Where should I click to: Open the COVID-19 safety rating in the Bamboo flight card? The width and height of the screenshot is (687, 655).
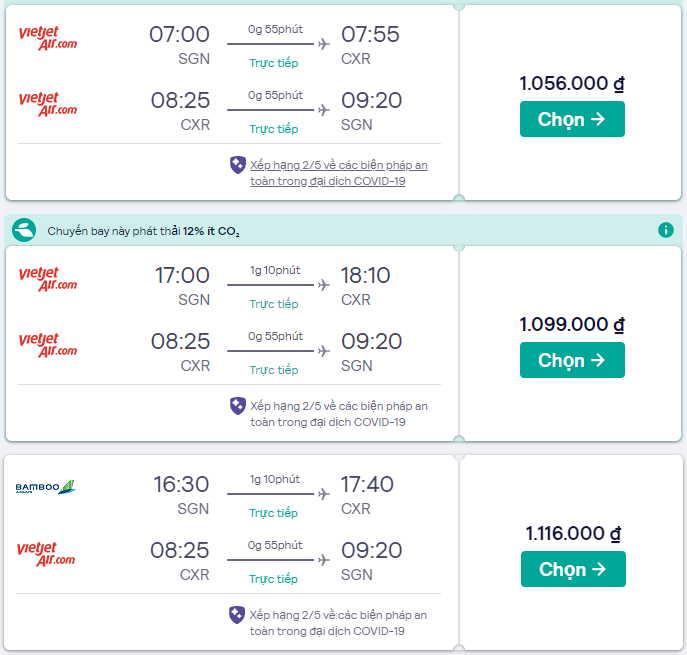[338, 622]
